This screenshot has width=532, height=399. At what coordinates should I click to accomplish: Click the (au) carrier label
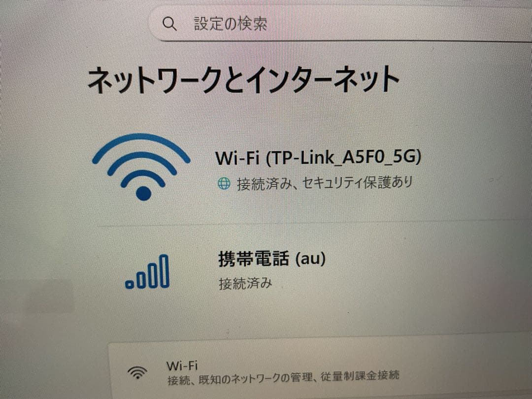click(x=310, y=259)
